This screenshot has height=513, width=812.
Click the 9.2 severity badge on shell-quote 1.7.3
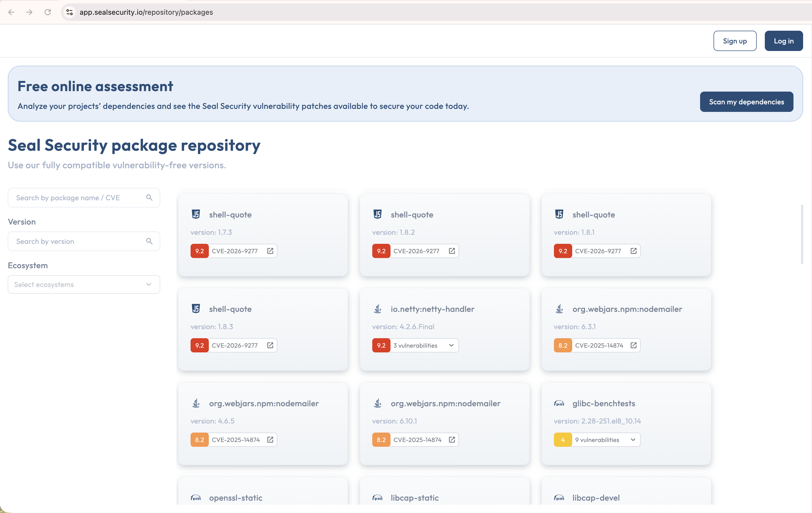click(200, 251)
